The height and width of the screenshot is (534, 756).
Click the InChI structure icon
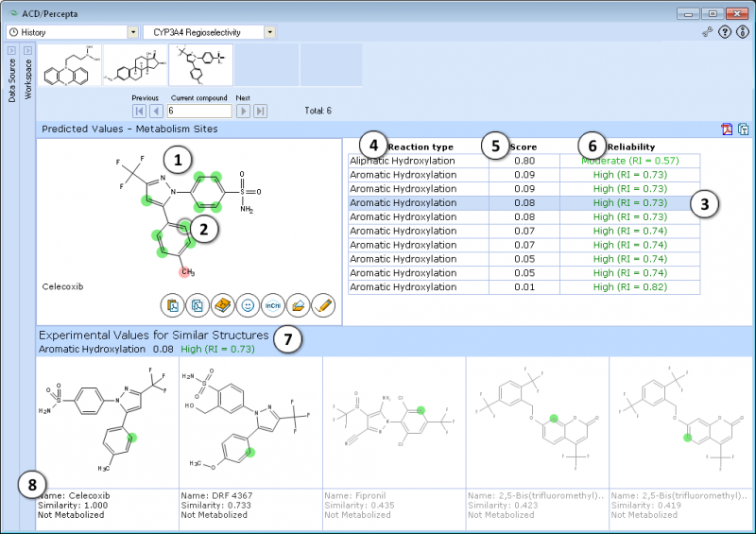tap(273, 304)
